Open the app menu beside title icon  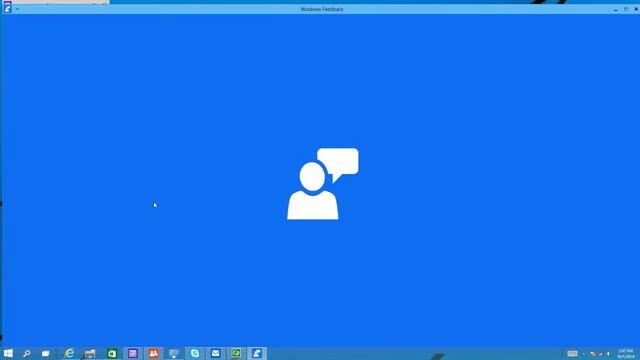(17, 9)
